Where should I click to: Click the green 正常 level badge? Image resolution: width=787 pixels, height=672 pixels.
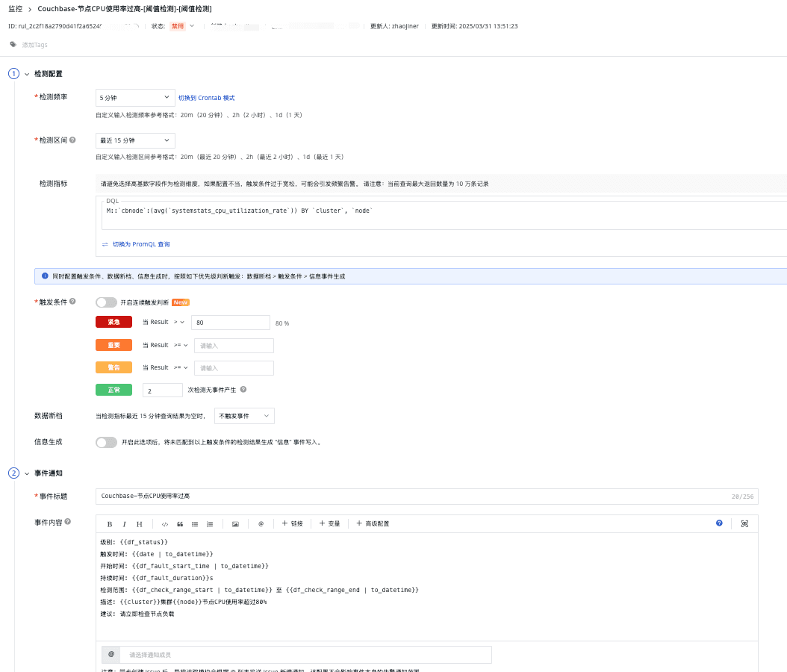(x=114, y=390)
